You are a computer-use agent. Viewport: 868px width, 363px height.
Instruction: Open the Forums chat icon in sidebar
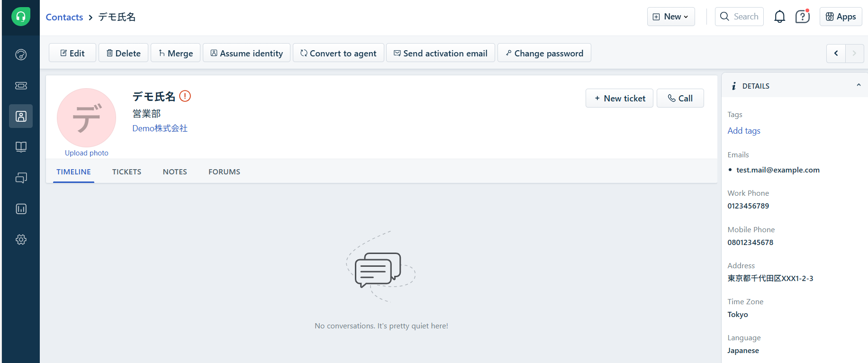pyautogui.click(x=21, y=178)
